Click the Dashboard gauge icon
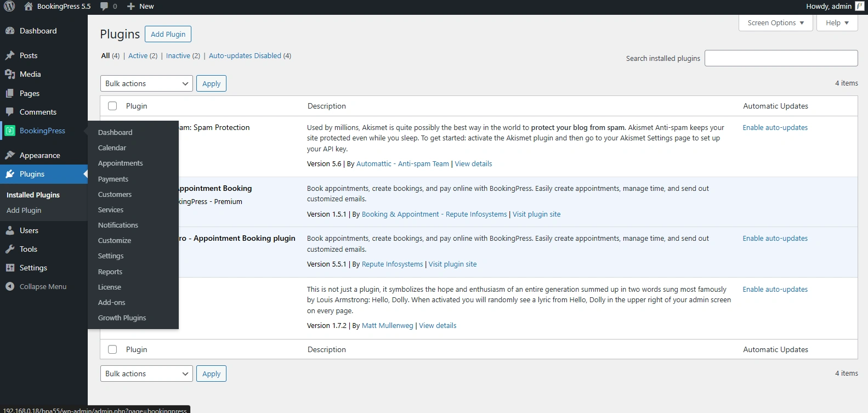Viewport: 868px width, 413px height. [10, 31]
